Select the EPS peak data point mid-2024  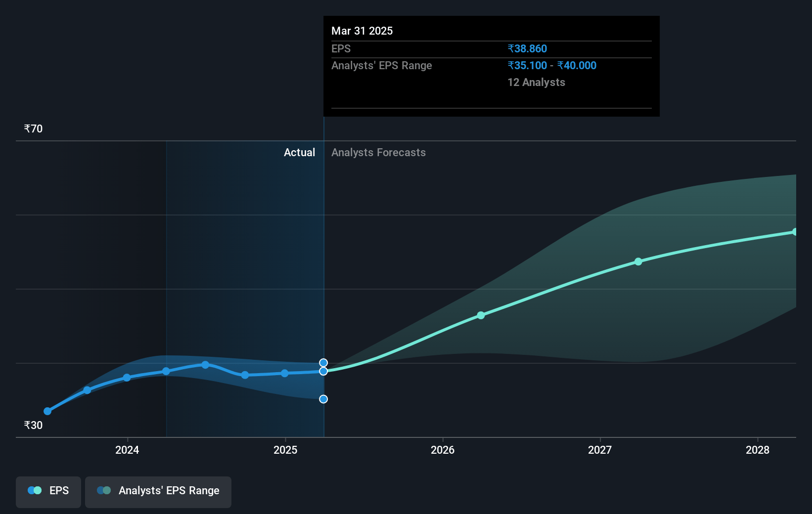click(x=205, y=365)
